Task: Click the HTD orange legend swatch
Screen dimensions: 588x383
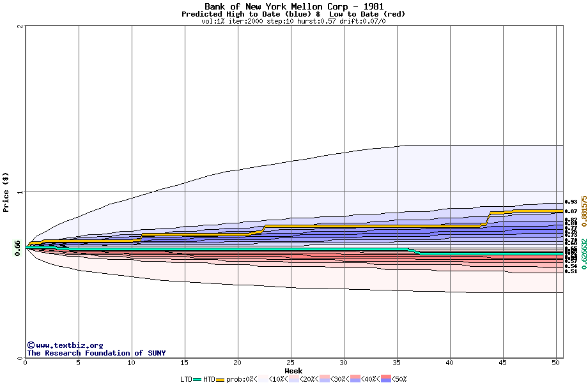Action: click(x=220, y=379)
